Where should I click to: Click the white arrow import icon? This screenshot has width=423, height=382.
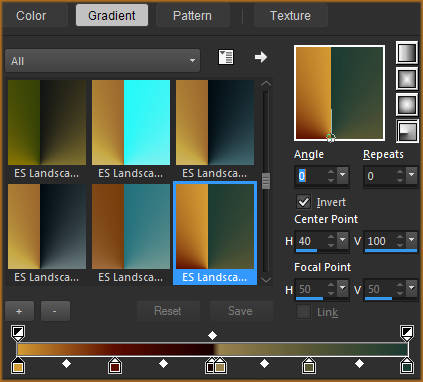pos(260,57)
